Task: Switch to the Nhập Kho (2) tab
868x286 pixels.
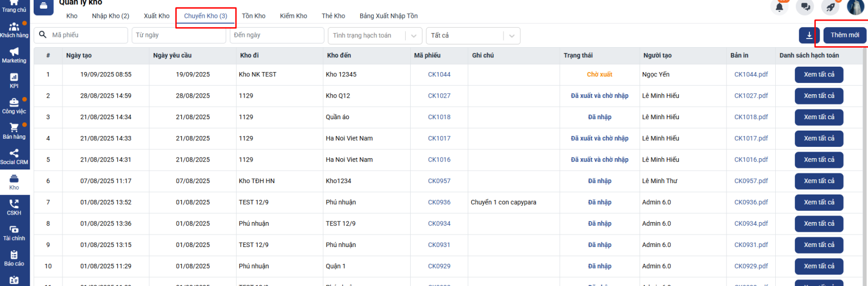Action: (x=111, y=16)
